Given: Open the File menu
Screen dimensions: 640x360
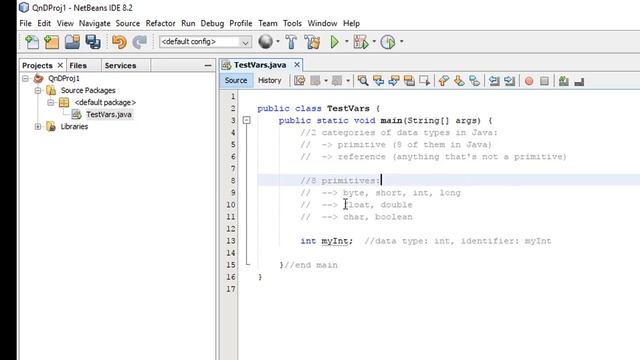Looking at the screenshot, I should coord(25,23).
